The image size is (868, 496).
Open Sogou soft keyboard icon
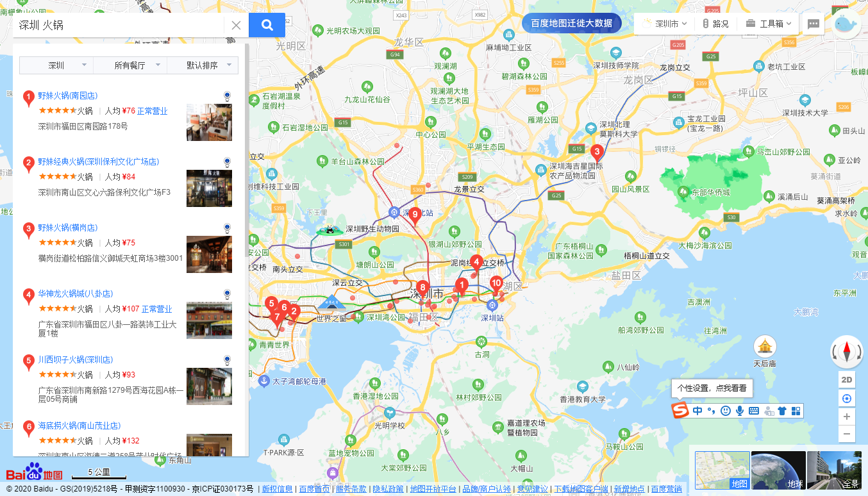753,411
